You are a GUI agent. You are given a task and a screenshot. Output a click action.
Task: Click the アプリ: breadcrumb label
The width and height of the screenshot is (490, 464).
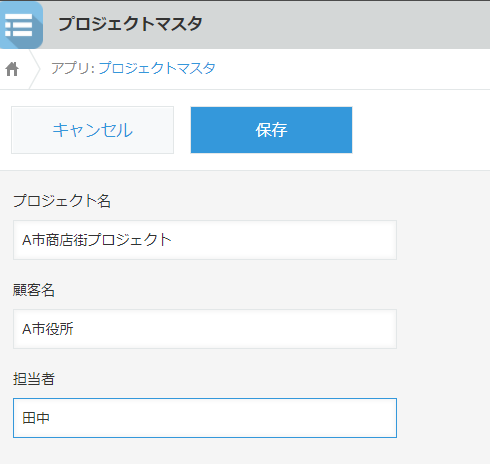[73, 68]
